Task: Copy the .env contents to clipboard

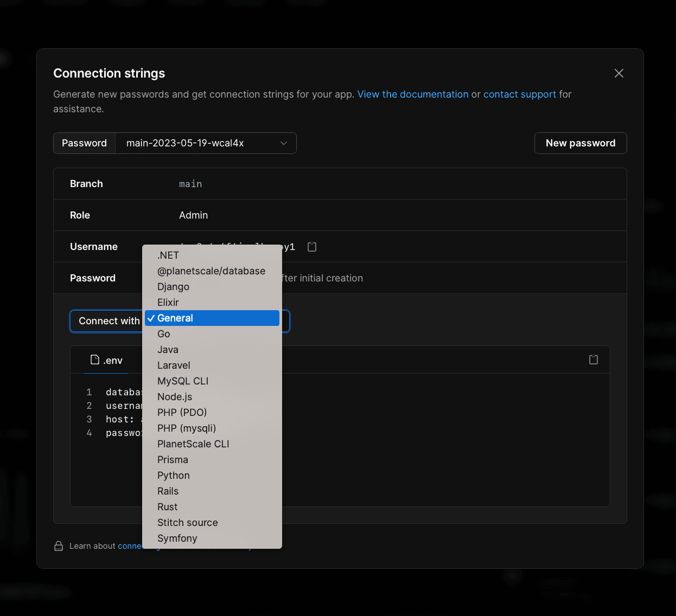Action: tap(594, 360)
